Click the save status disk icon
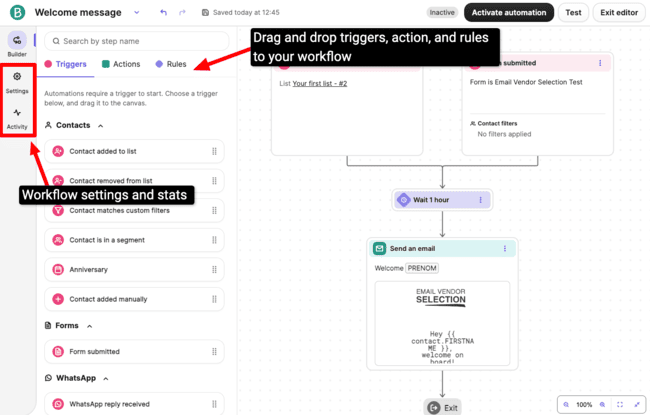The width and height of the screenshot is (650, 415). (205, 12)
